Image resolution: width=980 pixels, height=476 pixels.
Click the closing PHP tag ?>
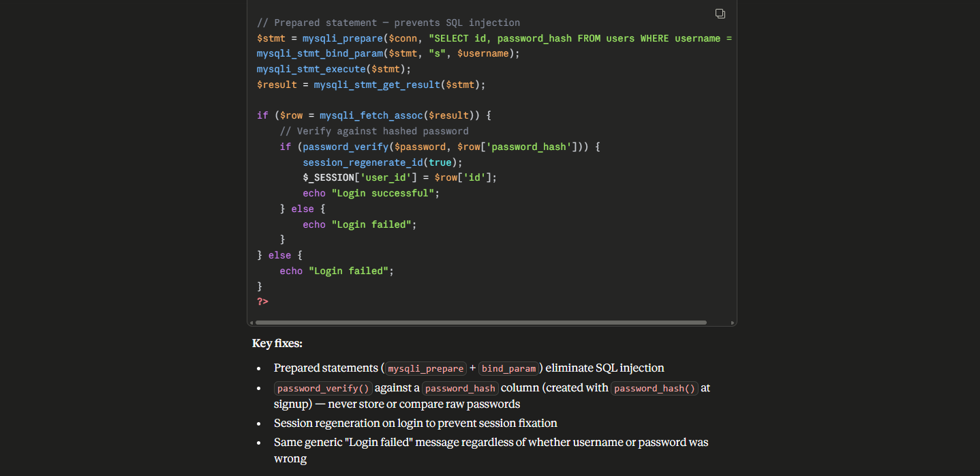262,301
